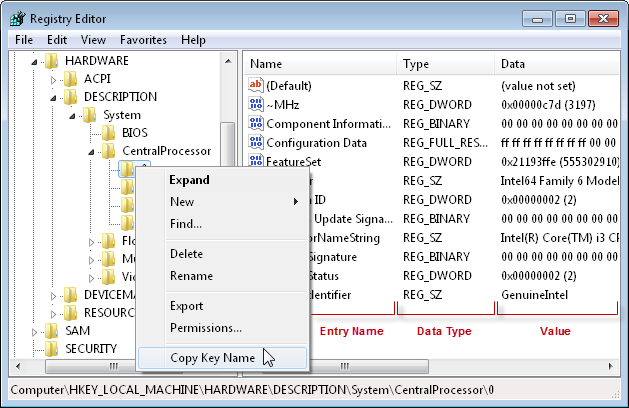Click the HARDWARE folder icon

[x=52, y=61]
